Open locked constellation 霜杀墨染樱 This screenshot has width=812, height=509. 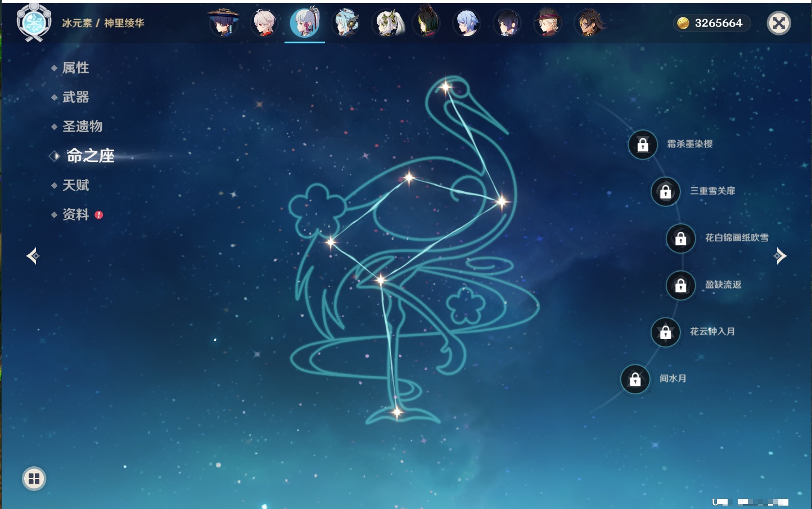coord(643,145)
